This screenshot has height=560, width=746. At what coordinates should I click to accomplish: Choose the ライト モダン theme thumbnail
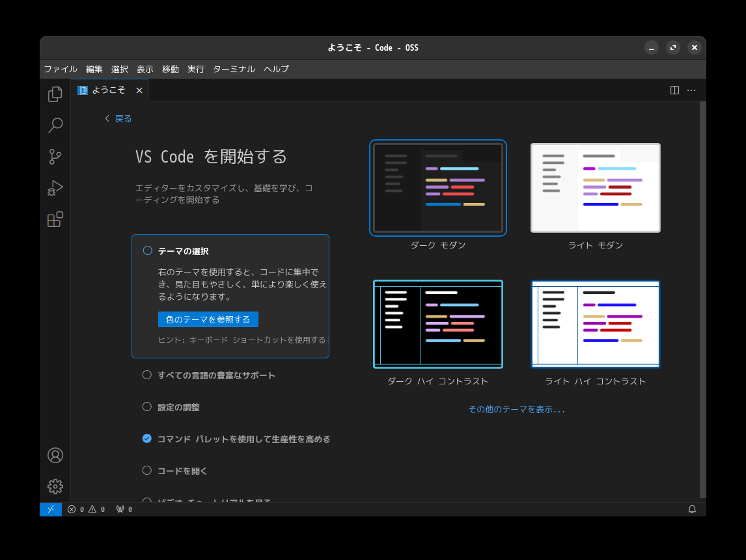pyautogui.click(x=595, y=188)
